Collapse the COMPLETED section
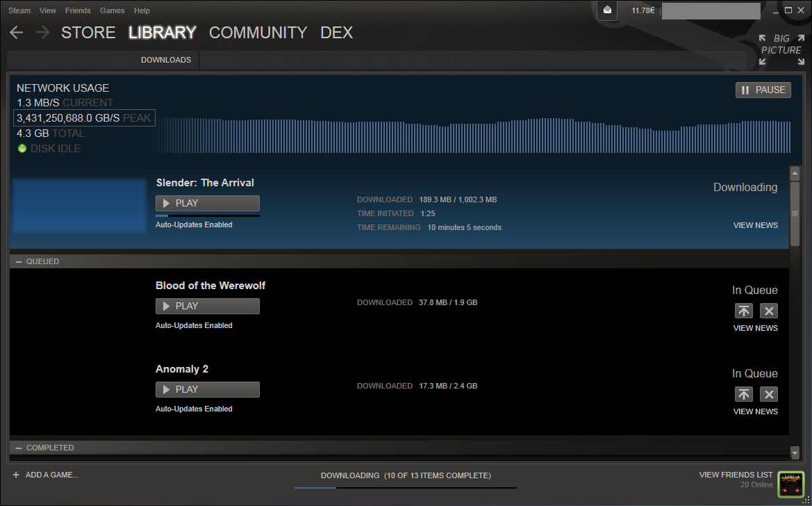Screen dimensions: 812x506 pyautogui.click(x=19, y=448)
